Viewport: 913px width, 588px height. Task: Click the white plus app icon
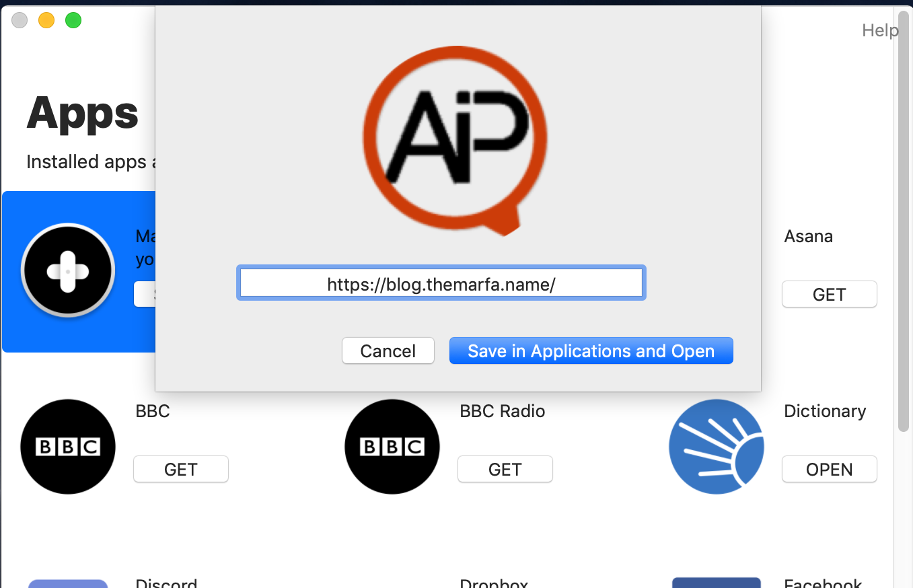pos(68,270)
